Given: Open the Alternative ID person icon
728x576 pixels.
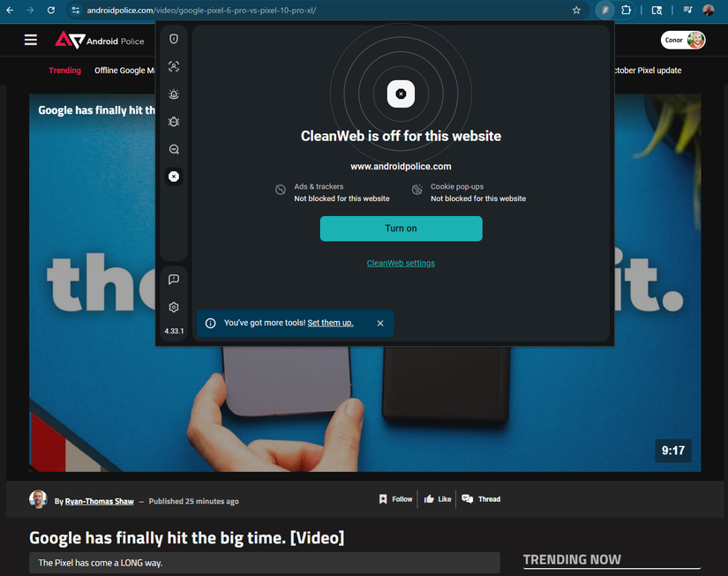Looking at the screenshot, I should pyautogui.click(x=174, y=67).
